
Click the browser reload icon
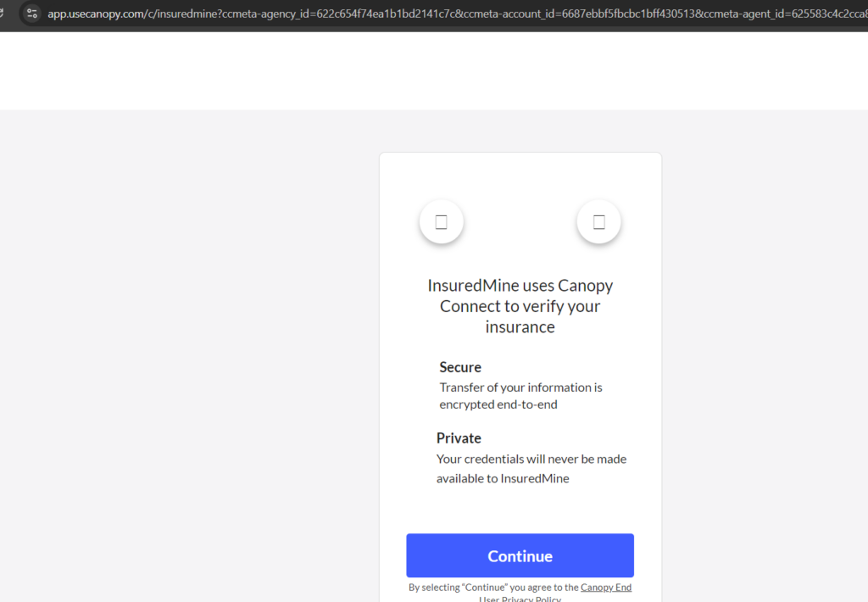pyautogui.click(x=2, y=13)
